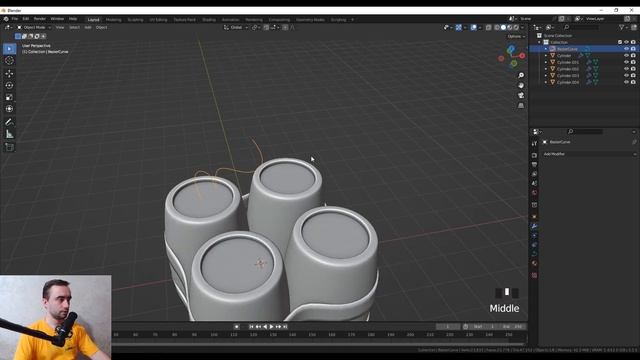640x360 pixels.
Task: Open the Material properties tab
Action: (x=534, y=263)
